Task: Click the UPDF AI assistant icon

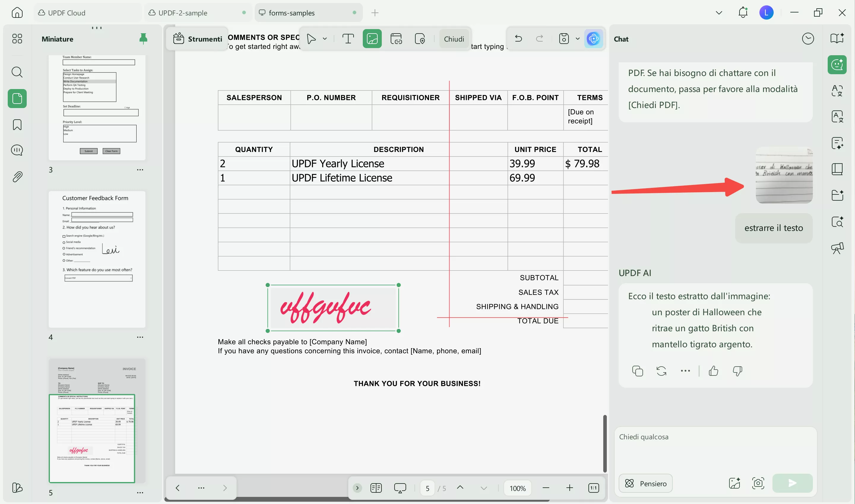Action: tap(593, 39)
